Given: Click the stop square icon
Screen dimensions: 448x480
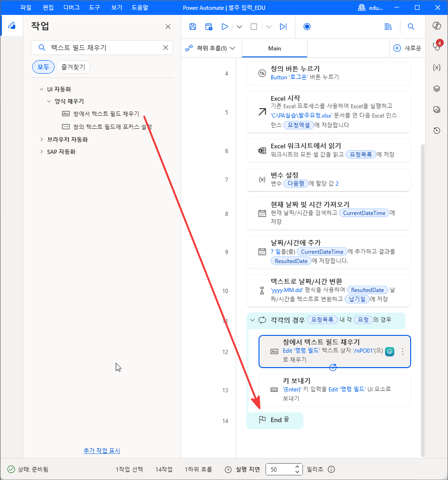Looking at the screenshot, I should (x=254, y=27).
